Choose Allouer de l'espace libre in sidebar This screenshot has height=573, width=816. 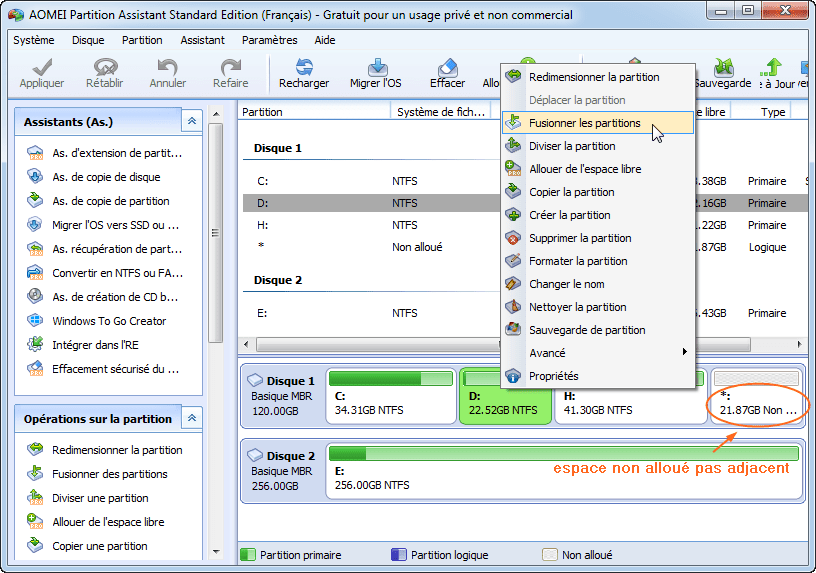pyautogui.click(x=96, y=521)
